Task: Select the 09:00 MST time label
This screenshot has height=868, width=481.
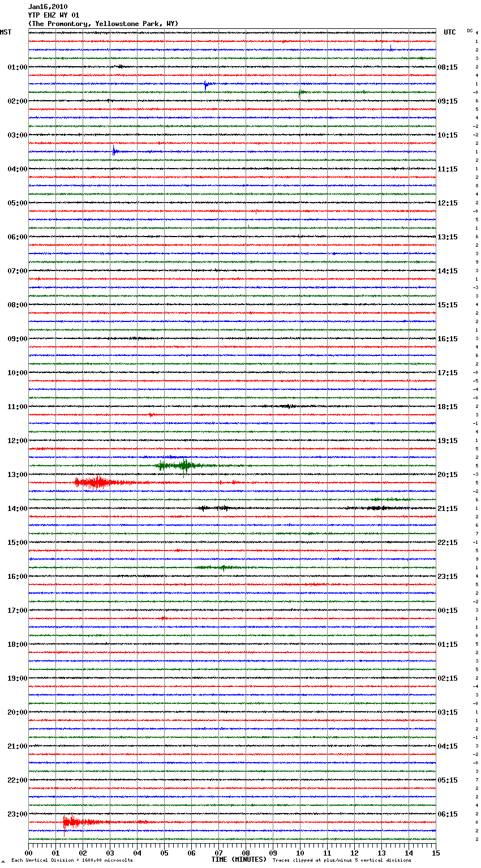Action: point(18,339)
